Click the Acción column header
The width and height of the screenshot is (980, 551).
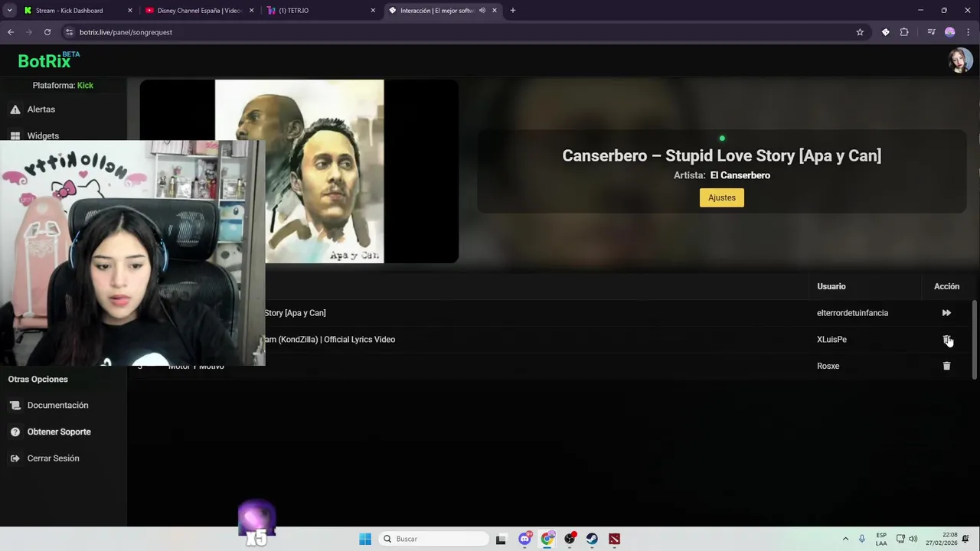(946, 286)
